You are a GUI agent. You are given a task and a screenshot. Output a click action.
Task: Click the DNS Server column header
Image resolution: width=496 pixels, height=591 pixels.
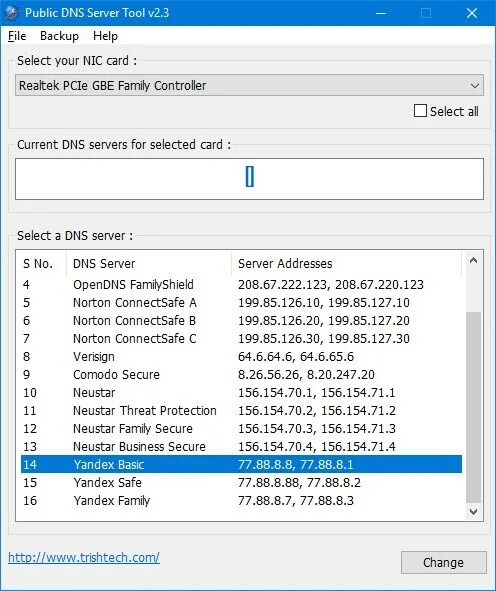[148, 263]
